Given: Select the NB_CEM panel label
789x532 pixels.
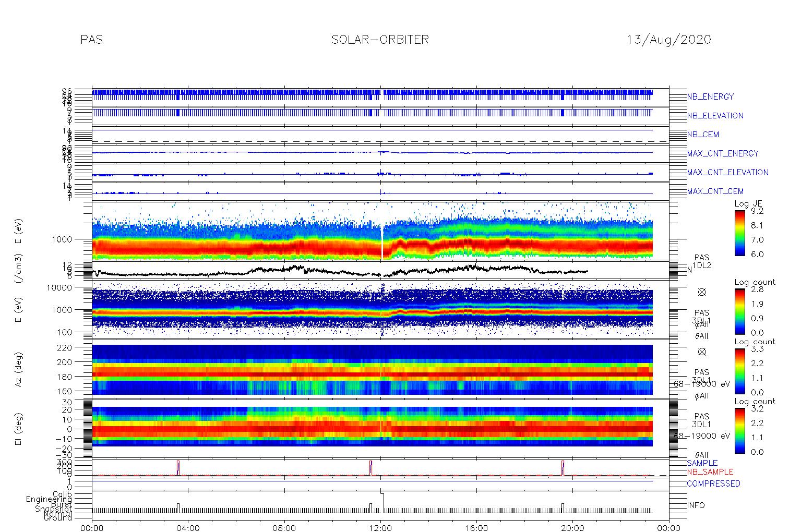Looking at the screenshot, I should coord(703,135).
